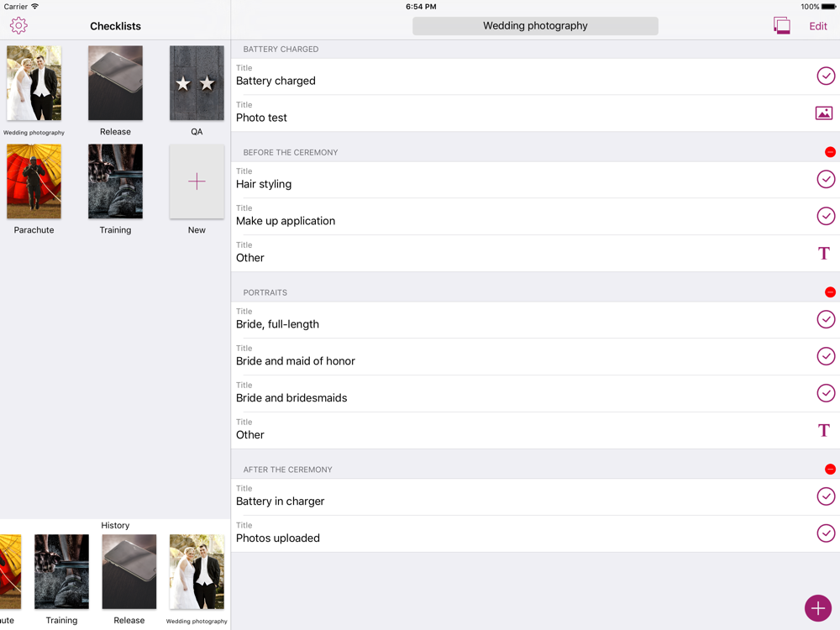
Task: Create a New checklist tile
Action: pyautogui.click(x=197, y=181)
